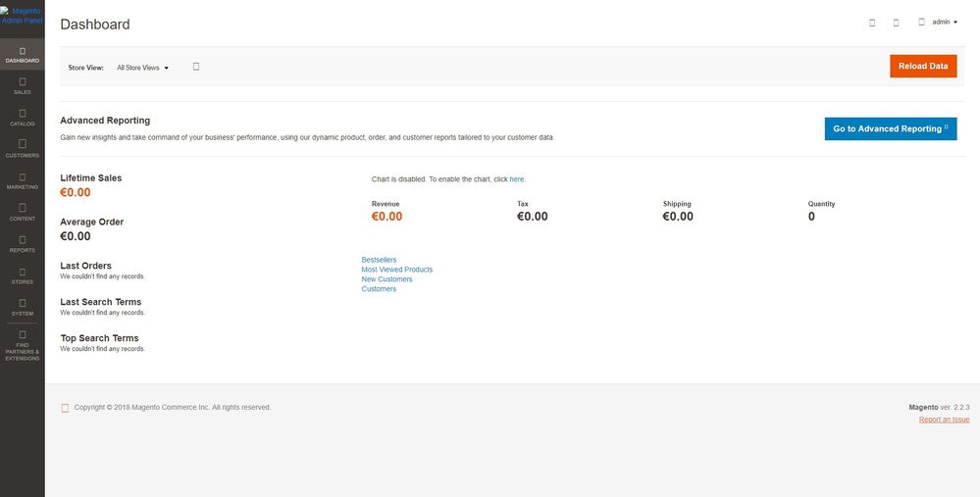The width and height of the screenshot is (980, 497).
Task: Go to Marketing in the sidebar
Action: tap(22, 180)
